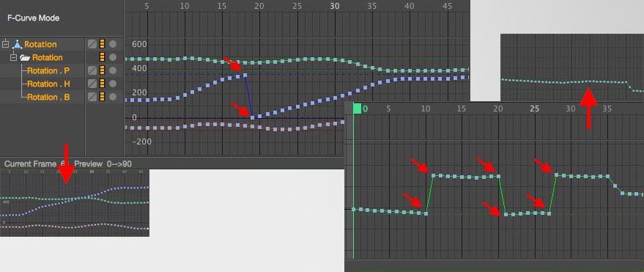
Task: Click the film strip icon on Rotation . B row
Action: 102,97
